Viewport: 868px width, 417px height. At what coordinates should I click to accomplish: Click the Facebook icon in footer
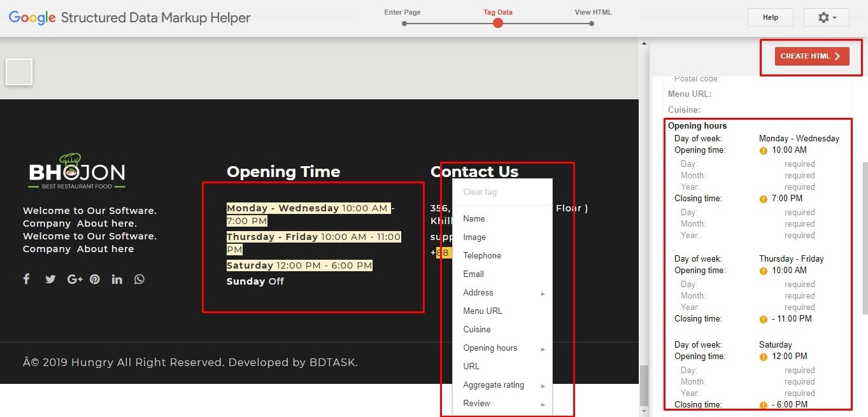(26, 279)
